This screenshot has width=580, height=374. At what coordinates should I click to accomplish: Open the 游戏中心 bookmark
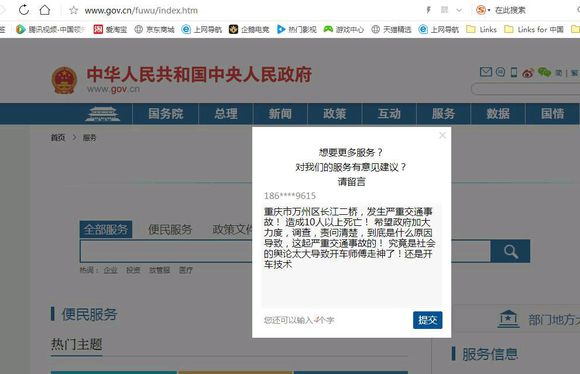(344, 29)
